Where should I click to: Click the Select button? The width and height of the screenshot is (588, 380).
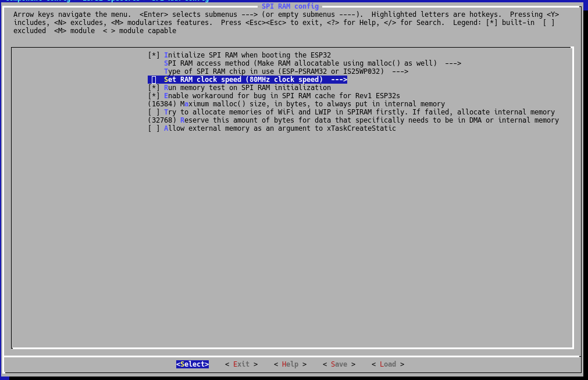[193, 364]
